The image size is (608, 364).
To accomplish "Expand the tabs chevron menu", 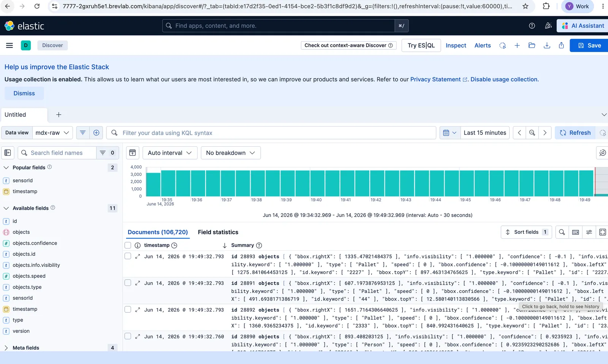I will [604, 115].
